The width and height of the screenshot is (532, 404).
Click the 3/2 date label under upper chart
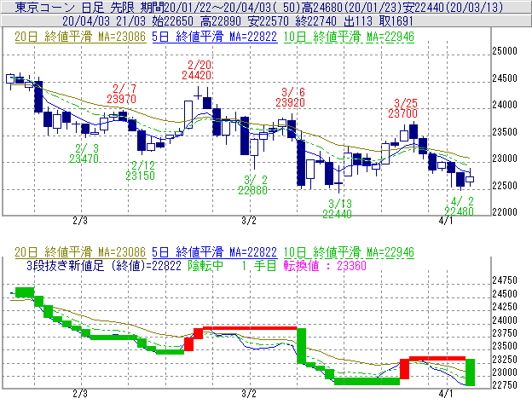point(249,221)
